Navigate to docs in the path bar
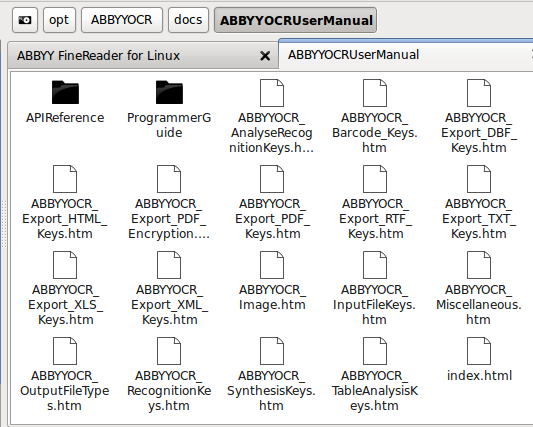The height and width of the screenshot is (427, 533). click(x=188, y=20)
